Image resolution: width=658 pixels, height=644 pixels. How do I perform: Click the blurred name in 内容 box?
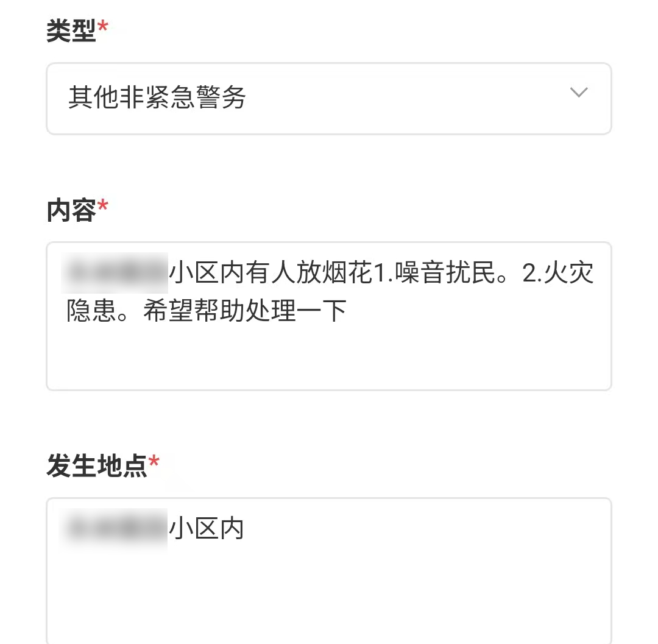116,272
